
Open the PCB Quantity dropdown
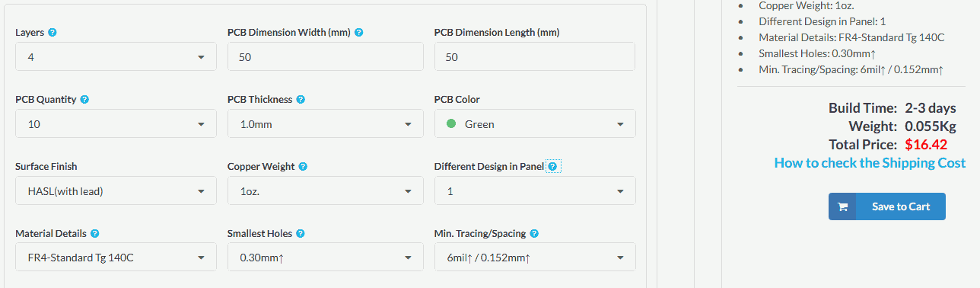(x=116, y=124)
